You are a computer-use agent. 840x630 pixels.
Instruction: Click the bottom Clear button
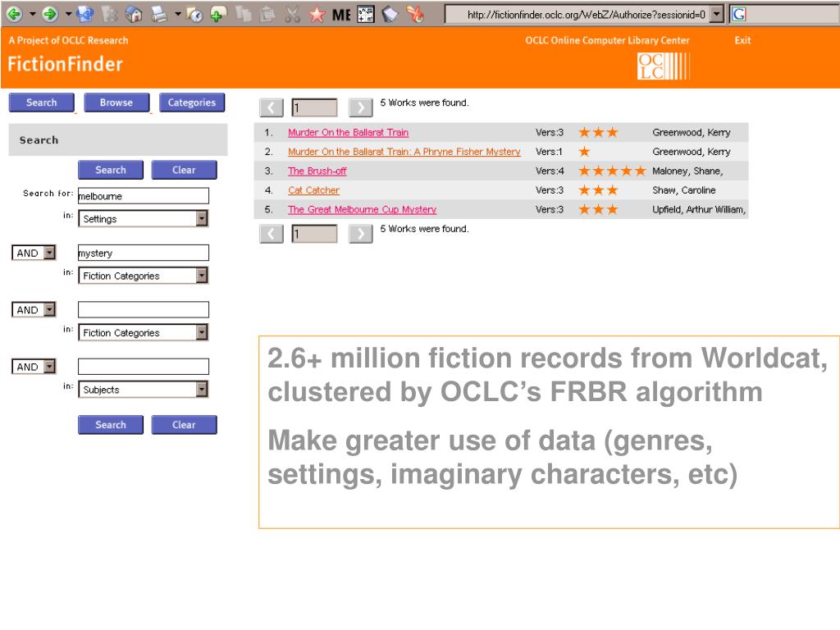tap(184, 424)
